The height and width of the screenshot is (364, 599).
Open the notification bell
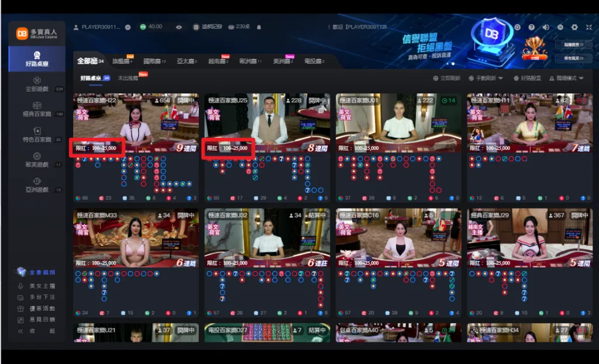259,27
